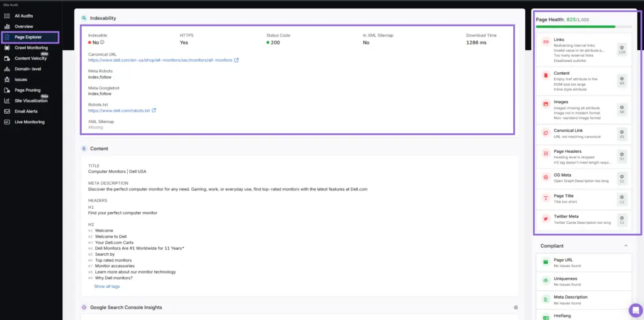Image resolution: width=644 pixels, height=320 pixels.
Task: Click the Content issue document icon
Action: (546, 75)
